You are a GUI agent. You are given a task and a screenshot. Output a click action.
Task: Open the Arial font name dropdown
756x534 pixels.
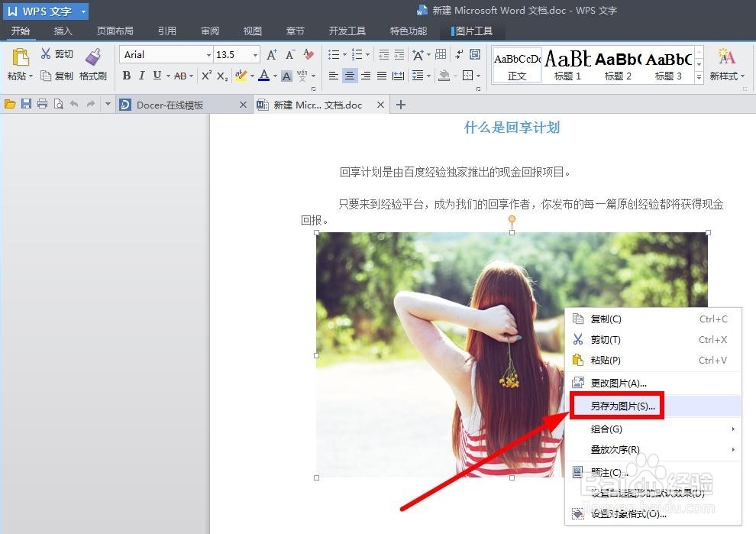point(208,55)
